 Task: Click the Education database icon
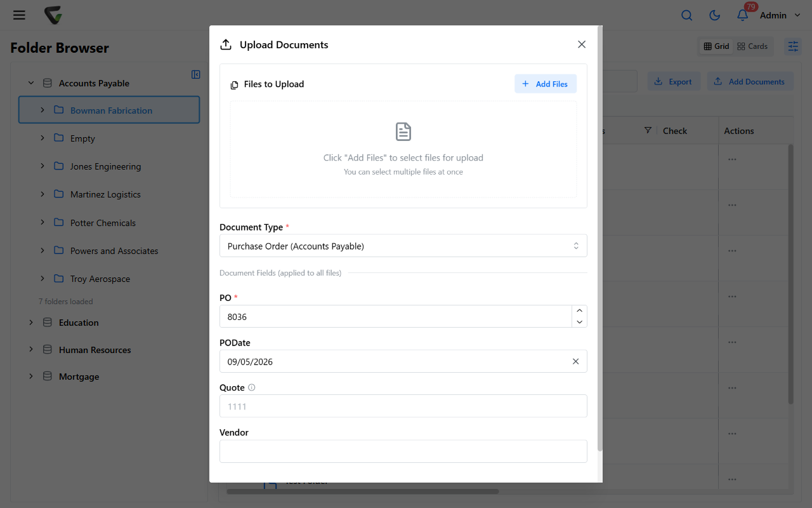point(47,323)
